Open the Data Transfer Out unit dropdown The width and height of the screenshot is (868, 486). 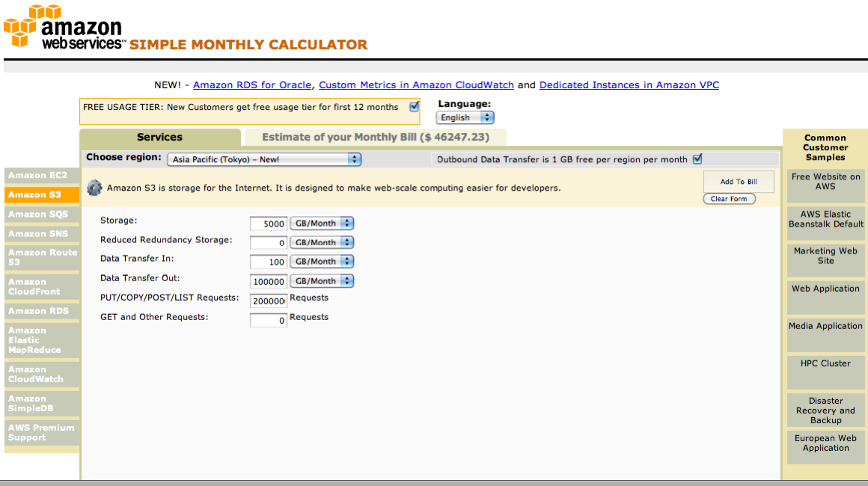pyautogui.click(x=322, y=281)
